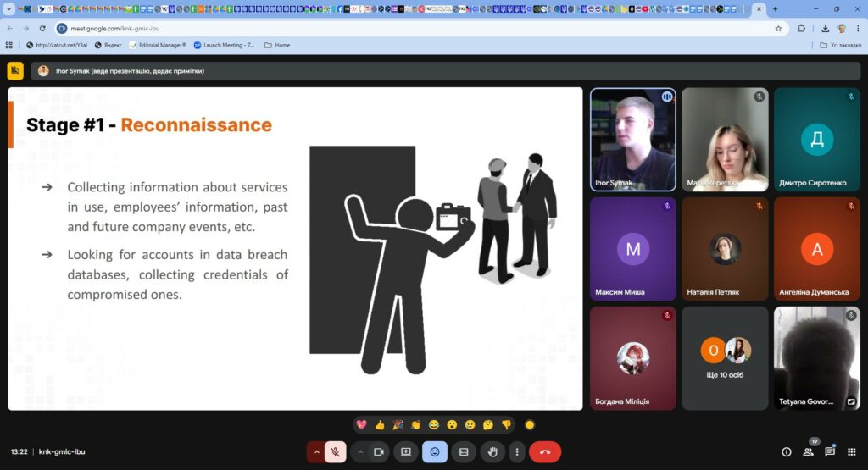Show the participants list with 19 badge
868x470 pixels.
(x=808, y=452)
